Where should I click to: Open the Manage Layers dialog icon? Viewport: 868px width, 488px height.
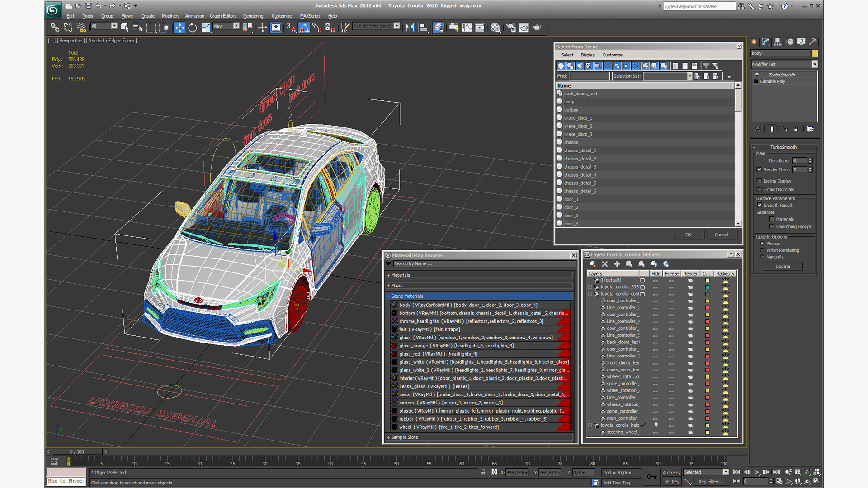(438, 28)
